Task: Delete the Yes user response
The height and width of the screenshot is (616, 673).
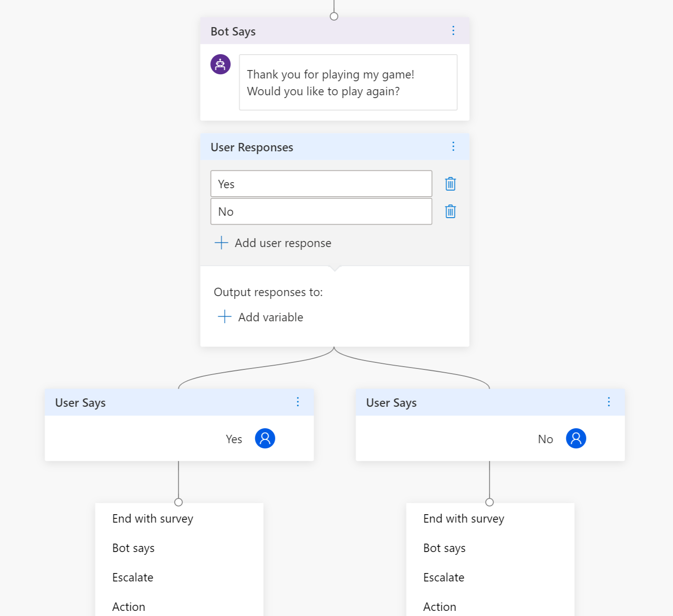Action: [450, 184]
